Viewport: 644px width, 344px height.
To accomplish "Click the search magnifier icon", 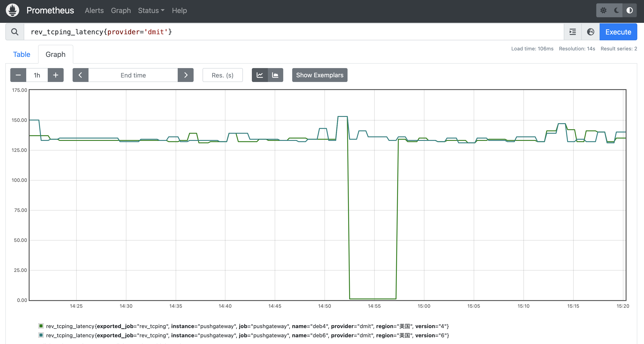I will (x=15, y=32).
